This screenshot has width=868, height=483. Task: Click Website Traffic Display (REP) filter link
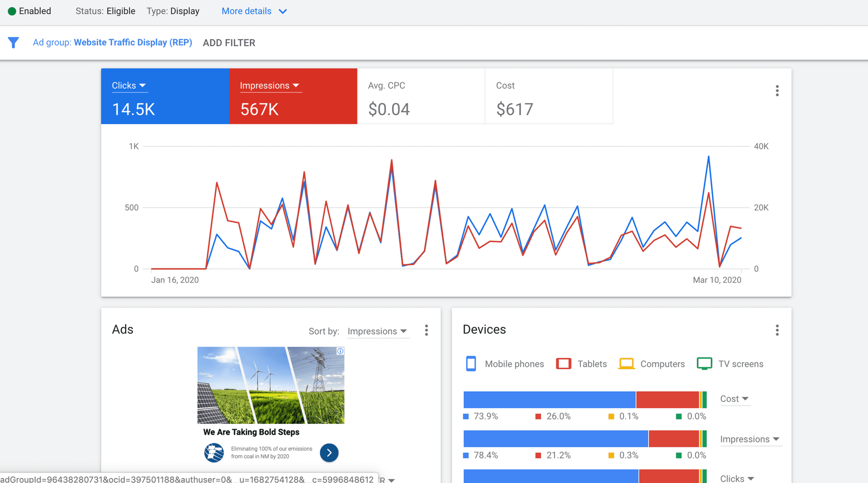(133, 42)
